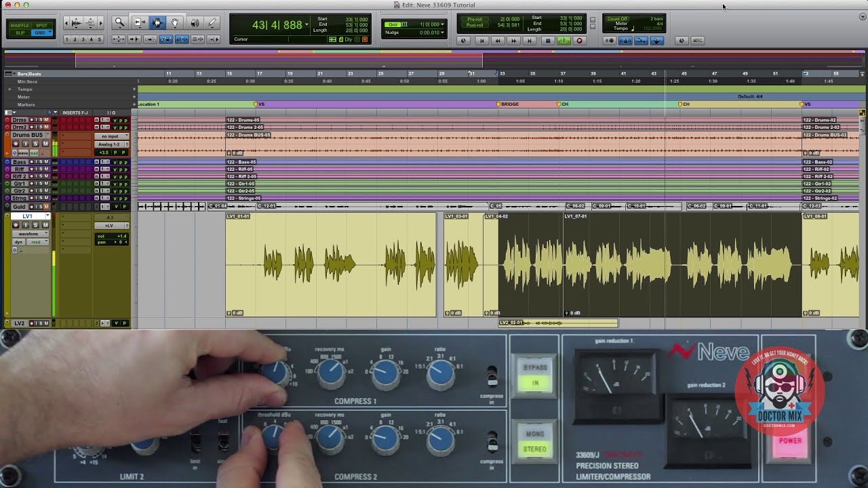Mute the LV1 track
This screenshot has width=868, height=488.
point(45,224)
